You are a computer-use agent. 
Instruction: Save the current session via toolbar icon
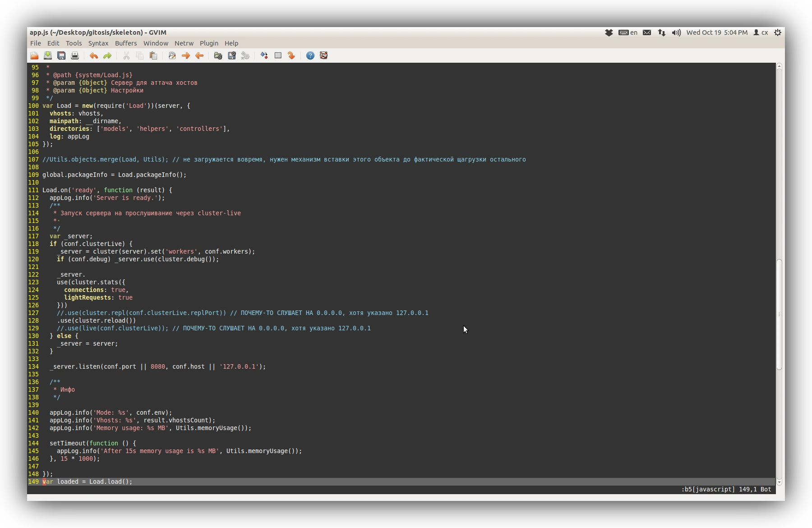point(232,56)
